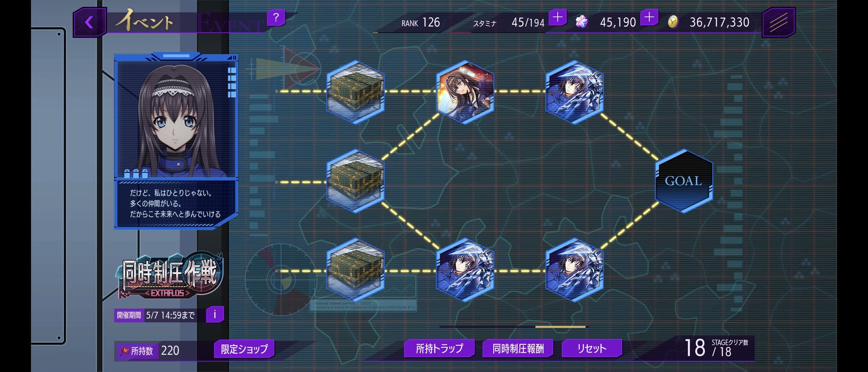Select the top-right mecha stage node
This screenshot has width=868, height=372.
tap(574, 92)
